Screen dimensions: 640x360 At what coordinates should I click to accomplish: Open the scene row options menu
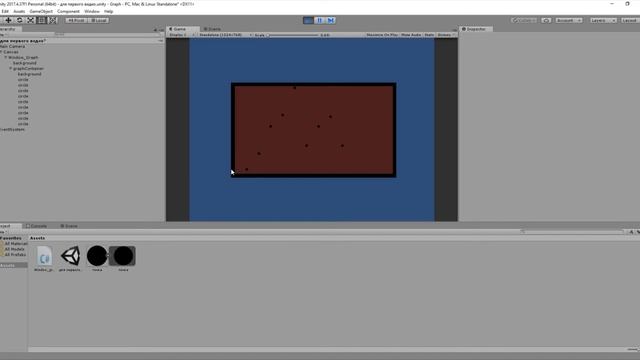click(x=161, y=41)
